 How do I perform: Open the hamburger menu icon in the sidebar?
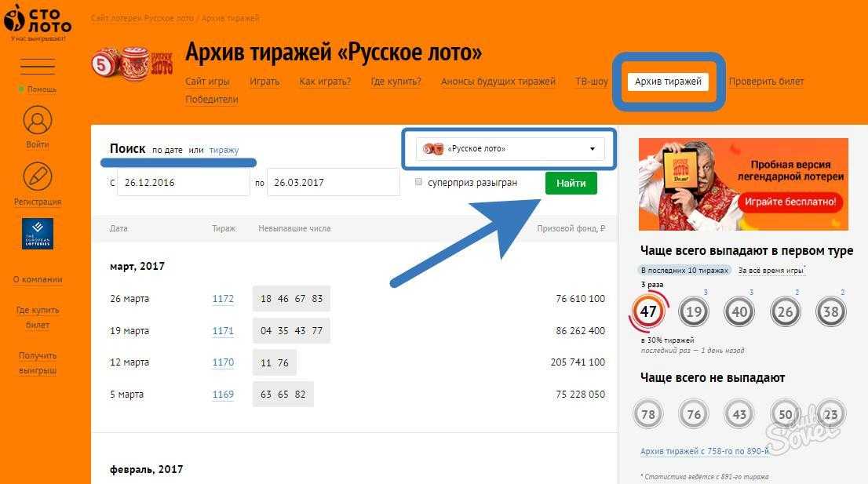point(38,67)
